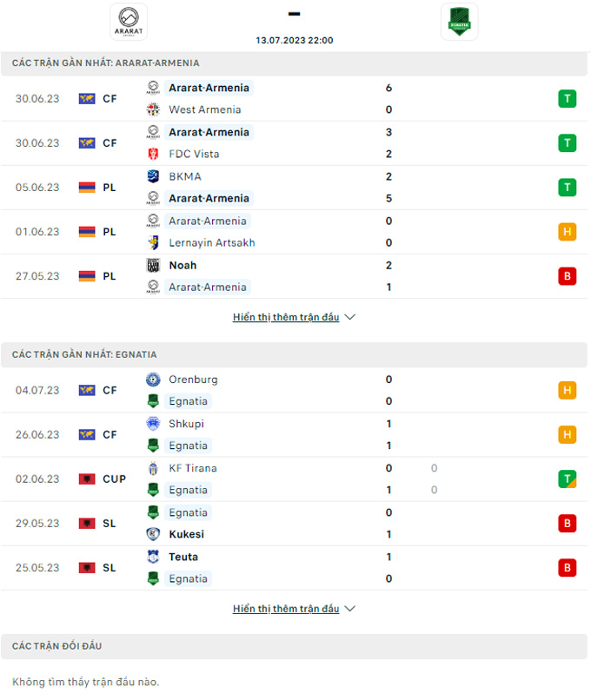The image size is (591, 700).
Task: Expand more matches for Ararat-Armenia
Action: click(294, 317)
